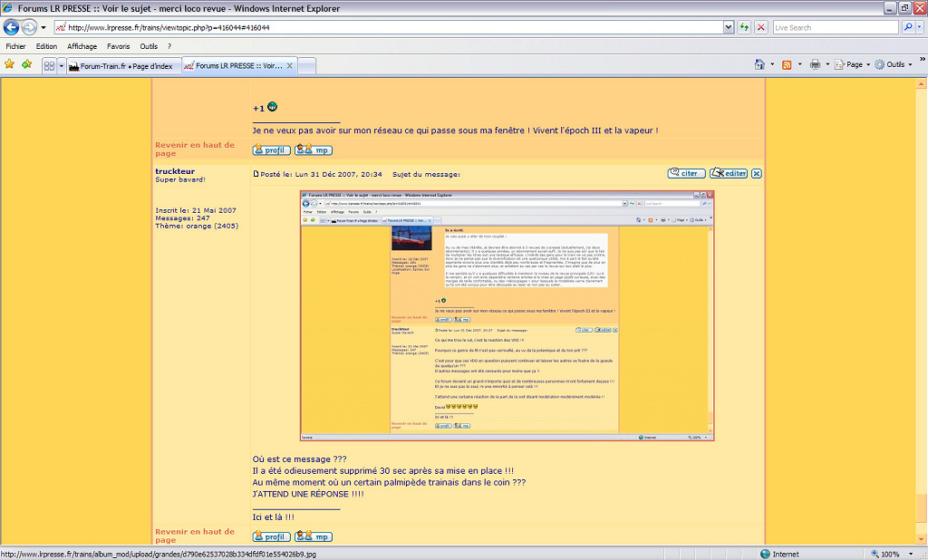Click the scrollbar up arrow
Viewport: 928px width, 560px height.
pyautogui.click(x=922, y=84)
